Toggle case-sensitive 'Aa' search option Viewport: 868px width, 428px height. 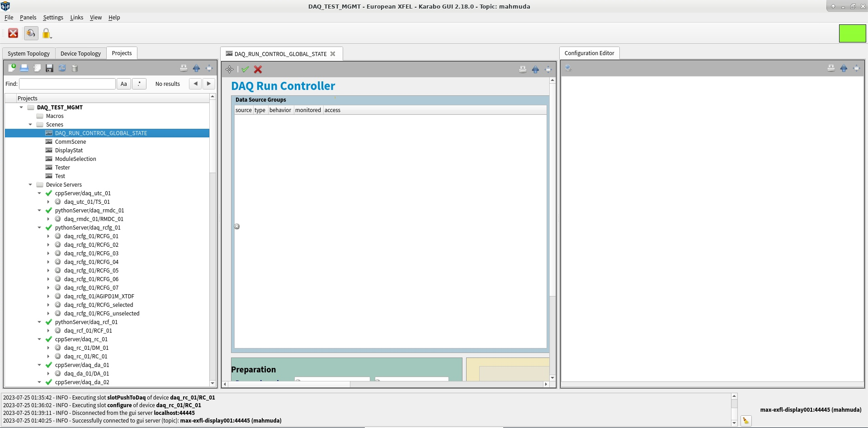click(124, 84)
